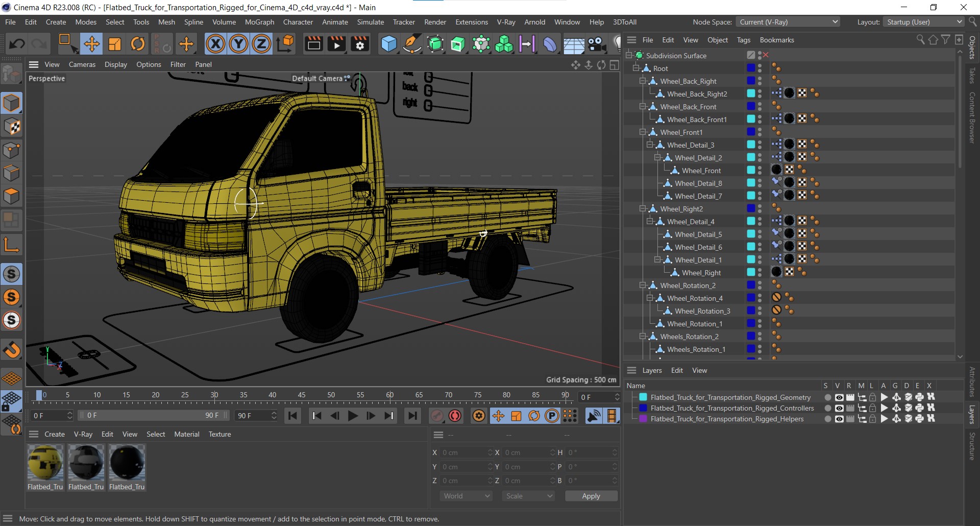Open the Scale mode dropdown
This screenshot has height=526, width=980.
528,496
